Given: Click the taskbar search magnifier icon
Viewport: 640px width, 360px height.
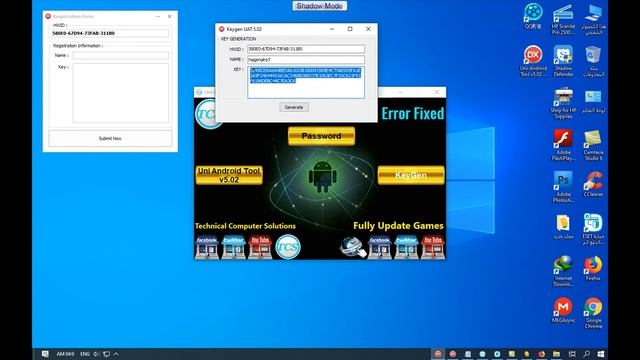Looking at the screenshot, I should click(586, 354).
